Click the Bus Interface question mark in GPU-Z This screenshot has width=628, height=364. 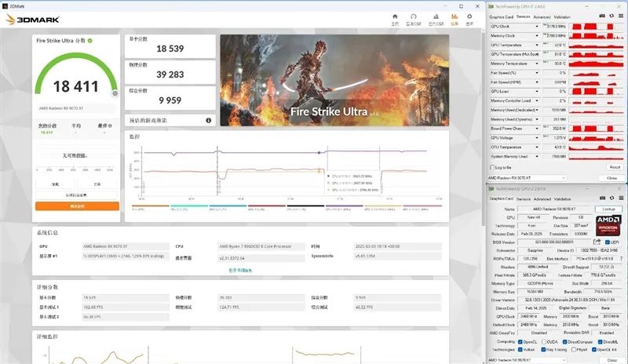621,259
